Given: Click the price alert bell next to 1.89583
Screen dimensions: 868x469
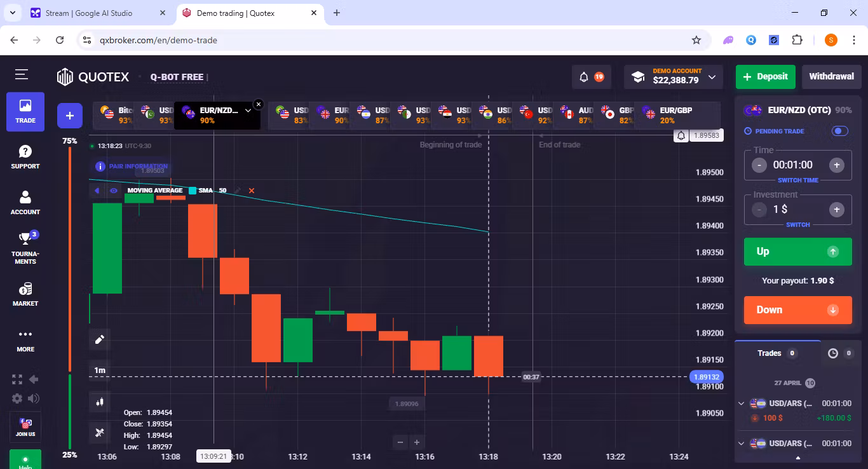Looking at the screenshot, I should click(x=680, y=135).
